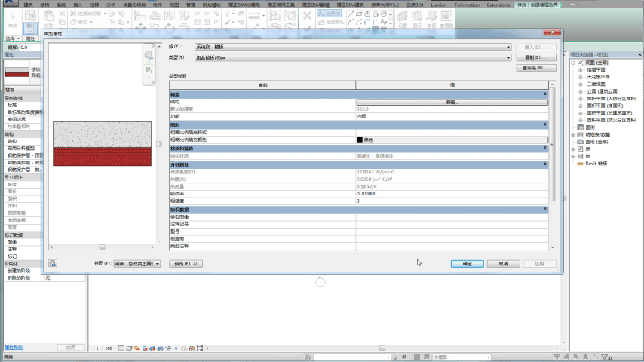This screenshot has width=644, height=362.
Task: Open the Lumion ribbon tab
Action: click(x=439, y=5)
